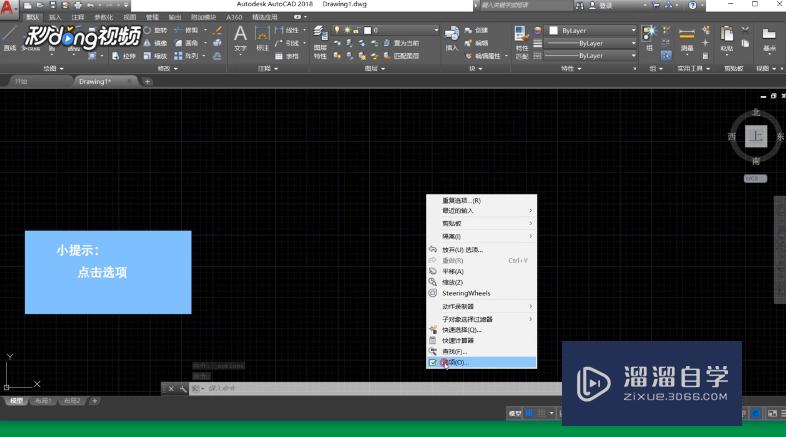786x437 pixels.
Task: Click the Text (文字) tool icon
Action: (x=240, y=35)
